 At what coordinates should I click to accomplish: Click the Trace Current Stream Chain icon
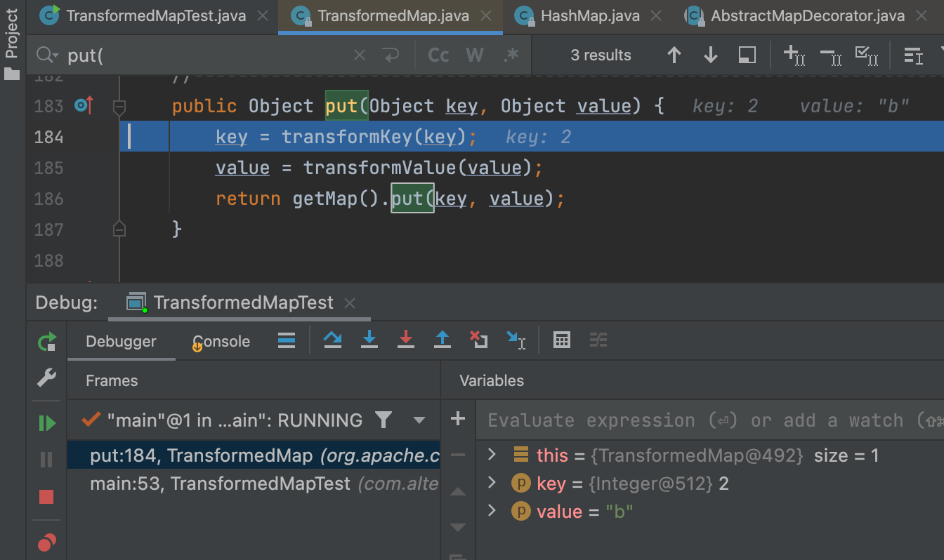(x=598, y=340)
